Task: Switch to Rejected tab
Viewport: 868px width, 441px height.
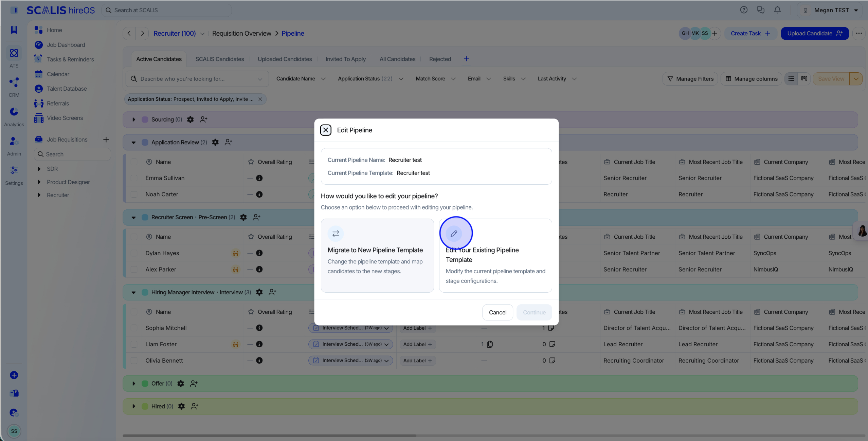Action: point(440,59)
